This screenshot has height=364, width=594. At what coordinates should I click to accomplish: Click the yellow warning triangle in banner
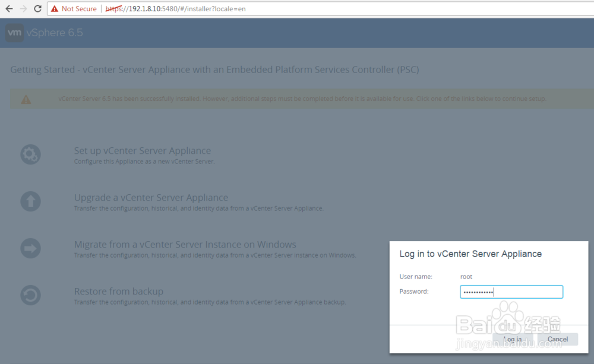coord(26,99)
